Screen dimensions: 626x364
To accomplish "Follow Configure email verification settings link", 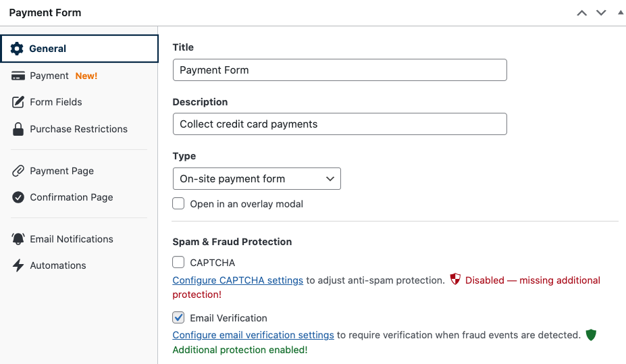I will (x=253, y=335).
